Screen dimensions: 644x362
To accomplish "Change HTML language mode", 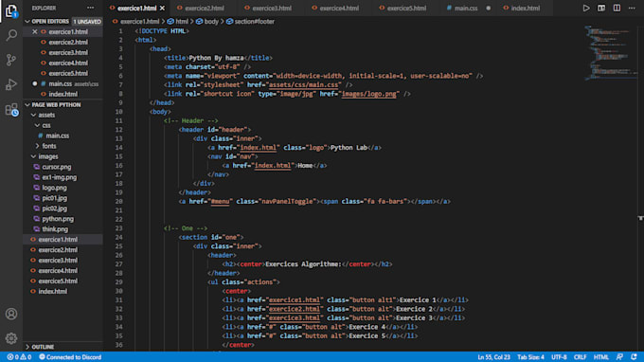I will (600, 357).
